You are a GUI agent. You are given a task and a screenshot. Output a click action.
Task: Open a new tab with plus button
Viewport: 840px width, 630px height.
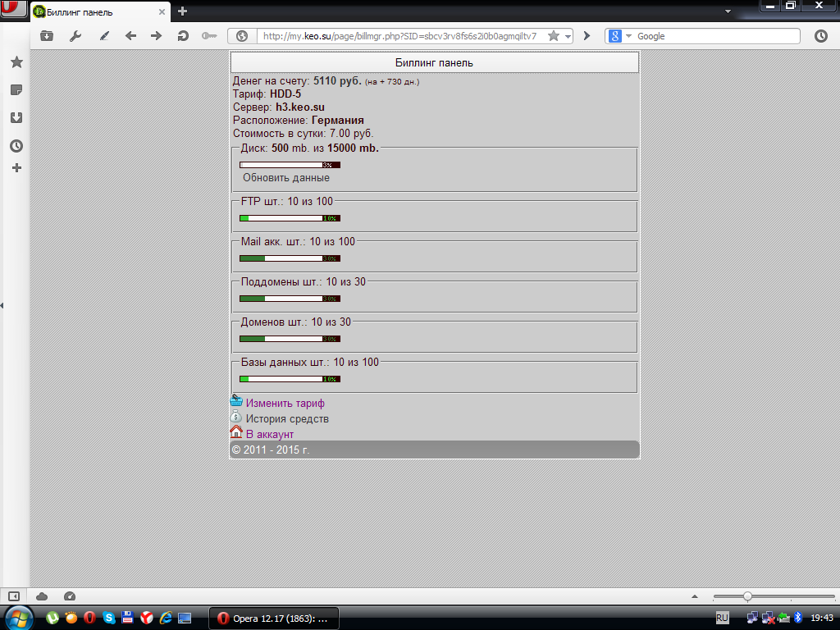click(182, 11)
